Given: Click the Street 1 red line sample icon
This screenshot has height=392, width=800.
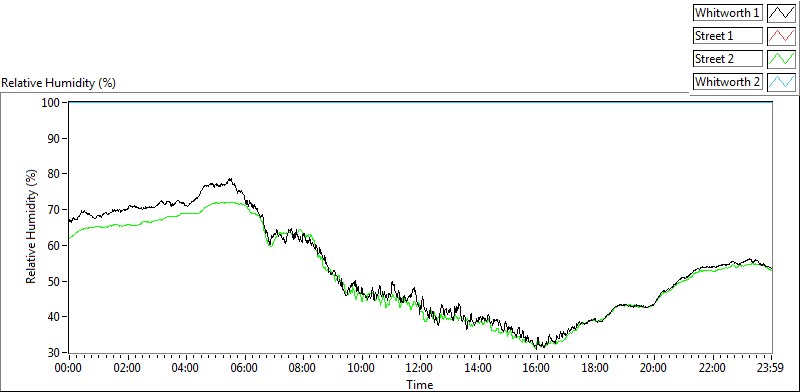Looking at the screenshot, I should click(x=781, y=36).
